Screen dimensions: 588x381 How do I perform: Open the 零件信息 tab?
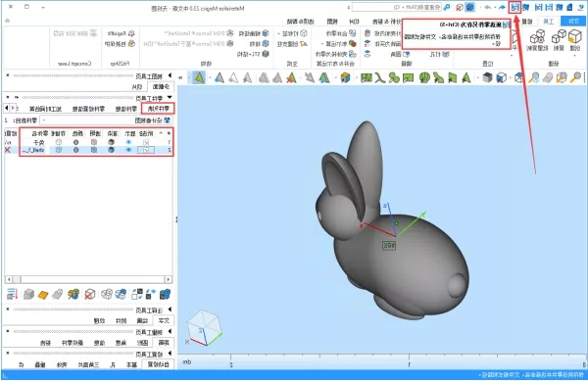(x=126, y=109)
